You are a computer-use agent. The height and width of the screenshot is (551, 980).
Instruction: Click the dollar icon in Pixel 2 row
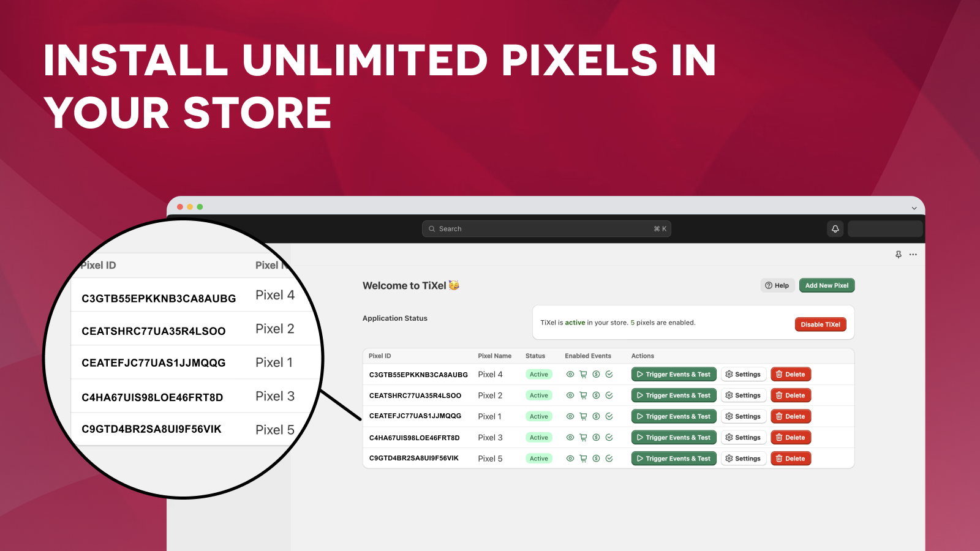[596, 395]
